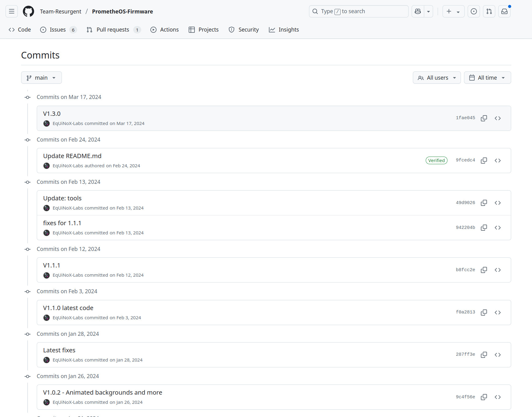Browse repository at commit 9c4f56e
This screenshot has height=417, width=532.
click(498, 397)
